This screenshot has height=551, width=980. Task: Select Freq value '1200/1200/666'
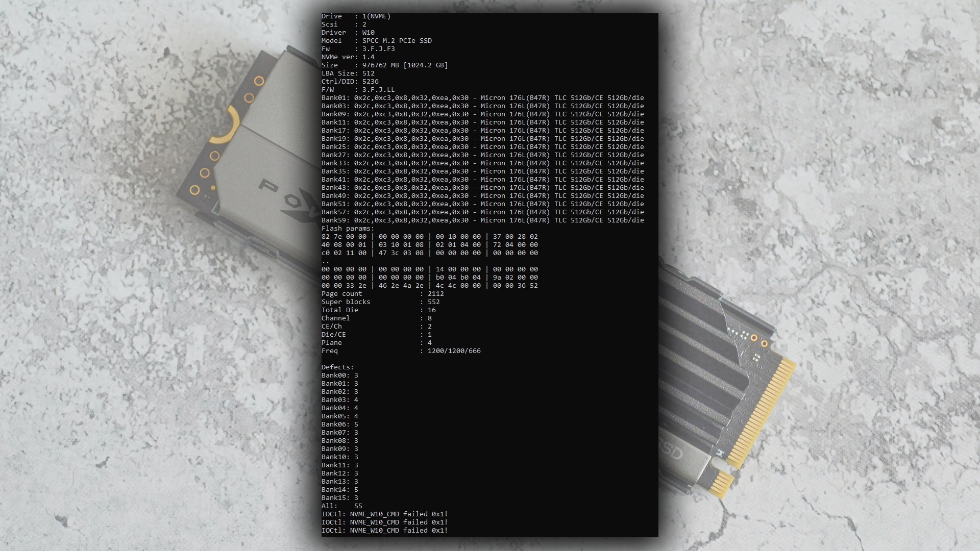(454, 351)
